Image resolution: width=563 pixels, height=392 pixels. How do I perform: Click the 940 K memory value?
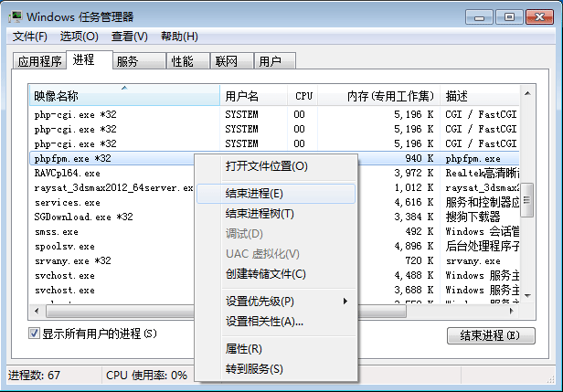coord(420,158)
